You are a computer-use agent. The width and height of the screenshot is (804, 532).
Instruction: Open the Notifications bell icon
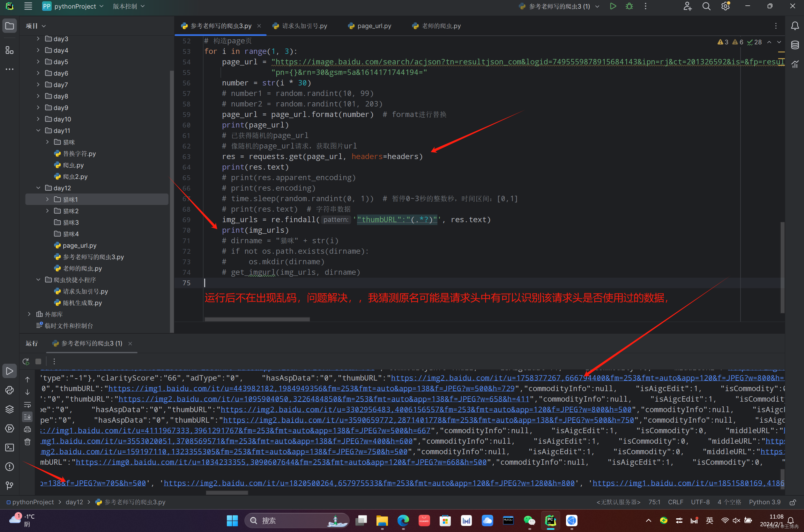click(795, 26)
